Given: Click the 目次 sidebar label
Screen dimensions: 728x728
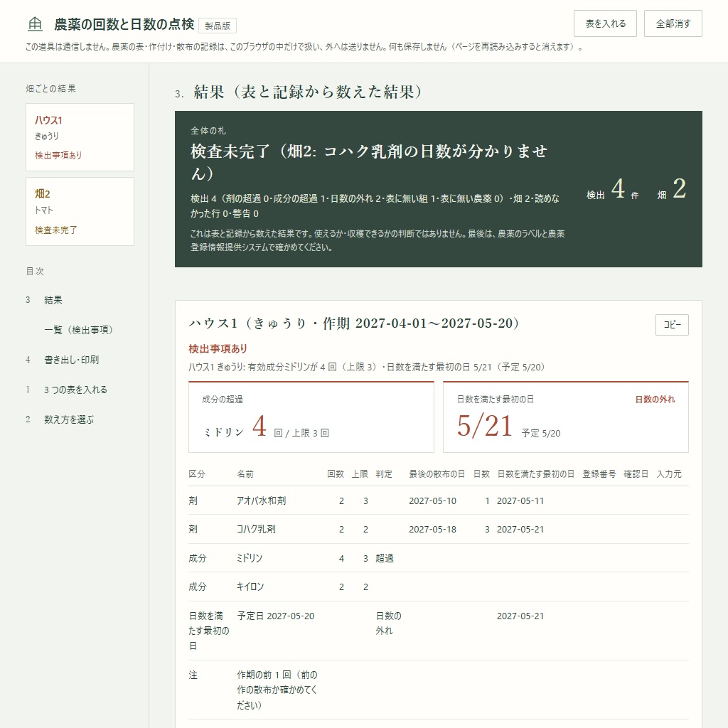Looking at the screenshot, I should (x=35, y=271).
